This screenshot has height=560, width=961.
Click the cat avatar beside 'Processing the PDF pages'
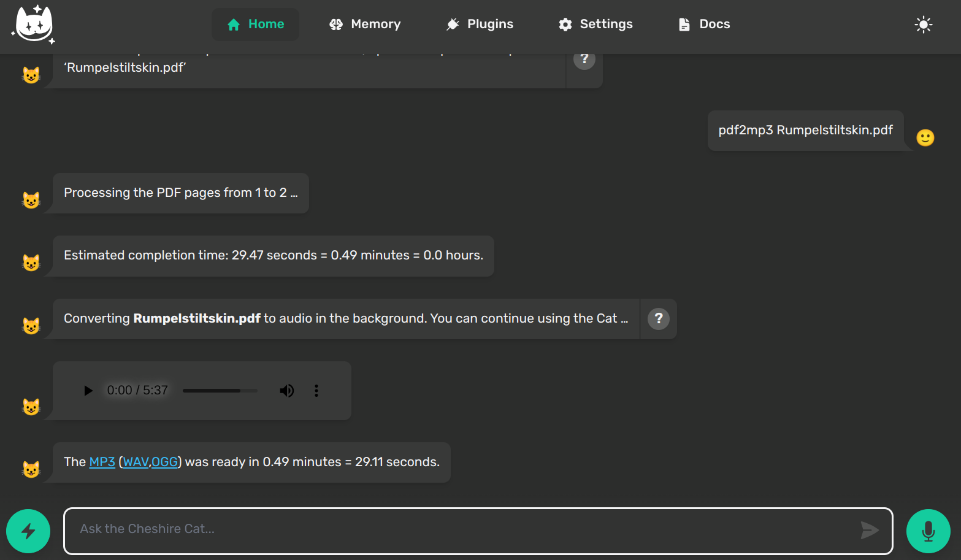coord(31,200)
